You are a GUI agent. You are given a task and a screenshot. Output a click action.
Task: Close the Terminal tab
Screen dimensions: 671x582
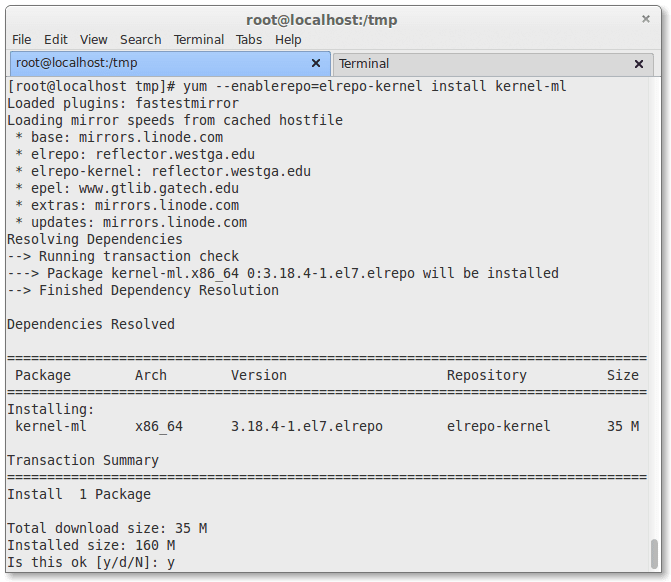tap(639, 64)
